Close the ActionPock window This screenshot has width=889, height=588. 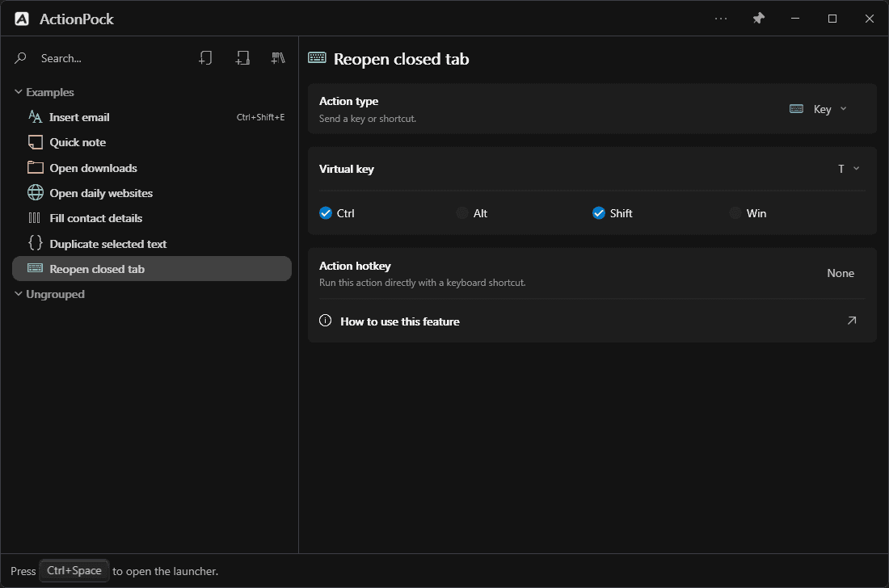click(x=869, y=19)
